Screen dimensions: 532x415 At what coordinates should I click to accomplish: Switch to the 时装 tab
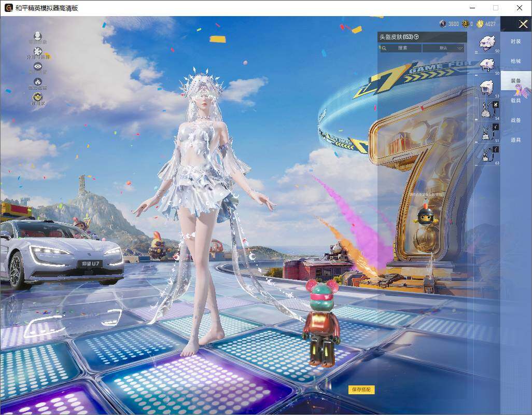516,41
